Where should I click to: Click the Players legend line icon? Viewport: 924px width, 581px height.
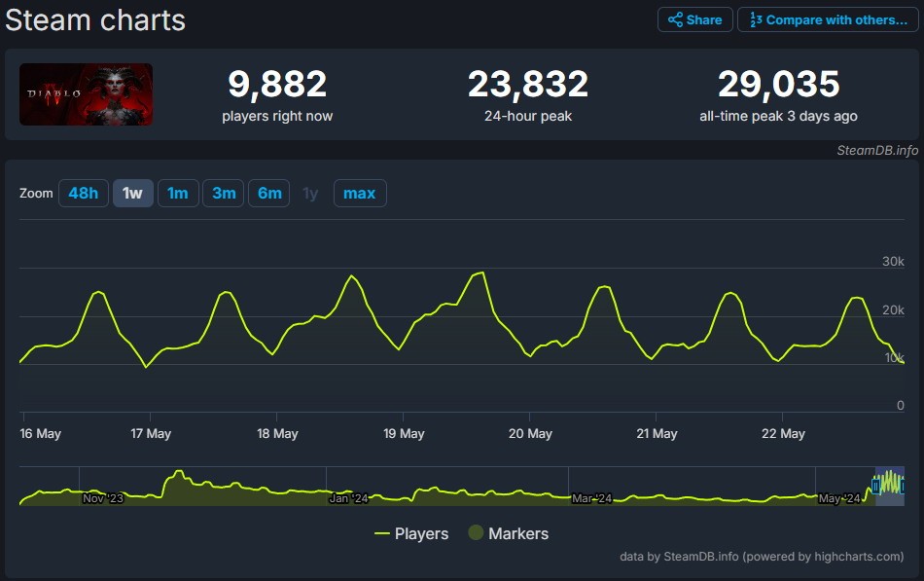pyautogui.click(x=382, y=533)
